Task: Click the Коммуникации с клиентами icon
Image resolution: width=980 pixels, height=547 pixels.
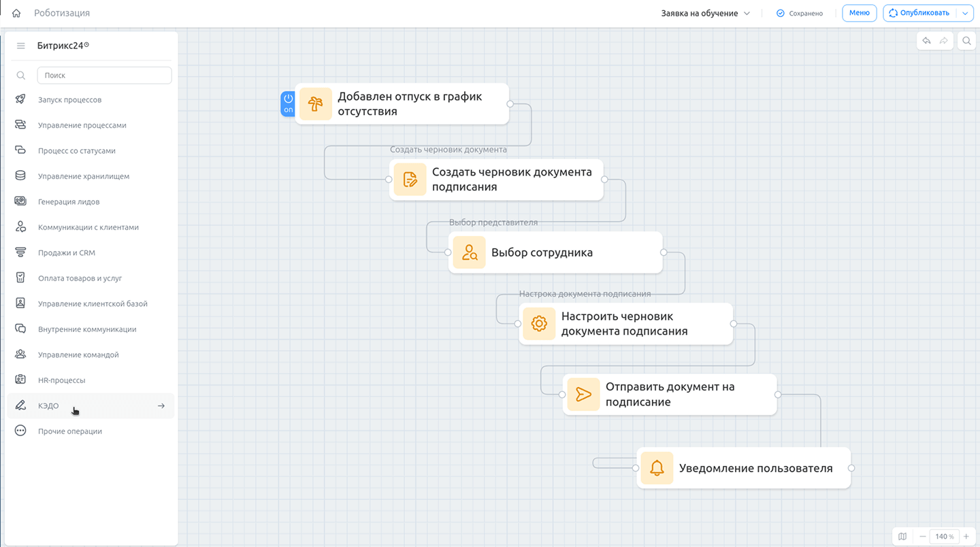Action: coord(20,227)
